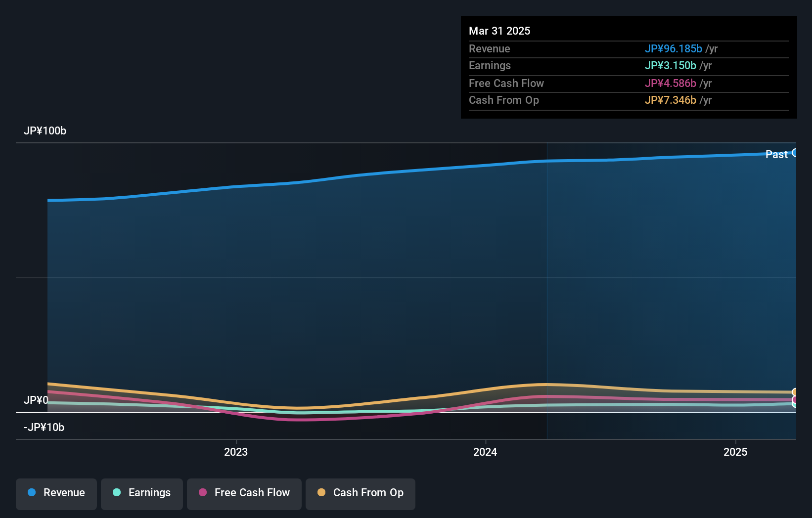Toggle the Free Cash Flow legend button
Viewport: 812px width, 518px height.
[244, 494]
